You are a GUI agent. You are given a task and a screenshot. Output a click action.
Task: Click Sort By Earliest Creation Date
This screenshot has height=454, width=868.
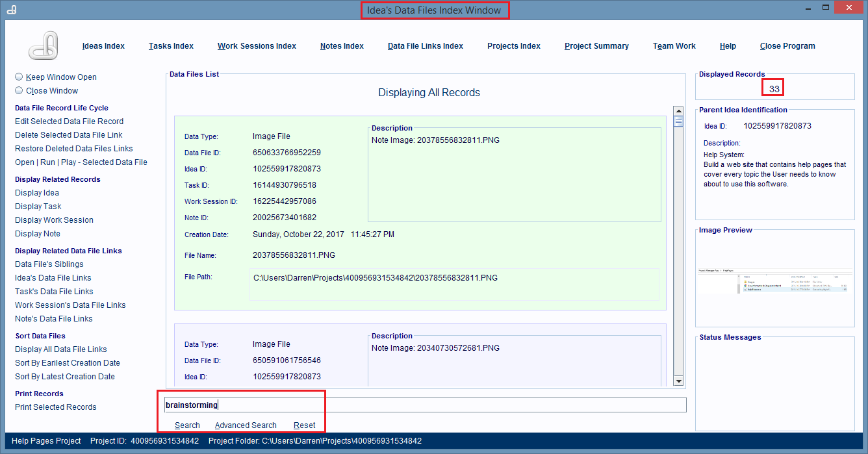68,363
